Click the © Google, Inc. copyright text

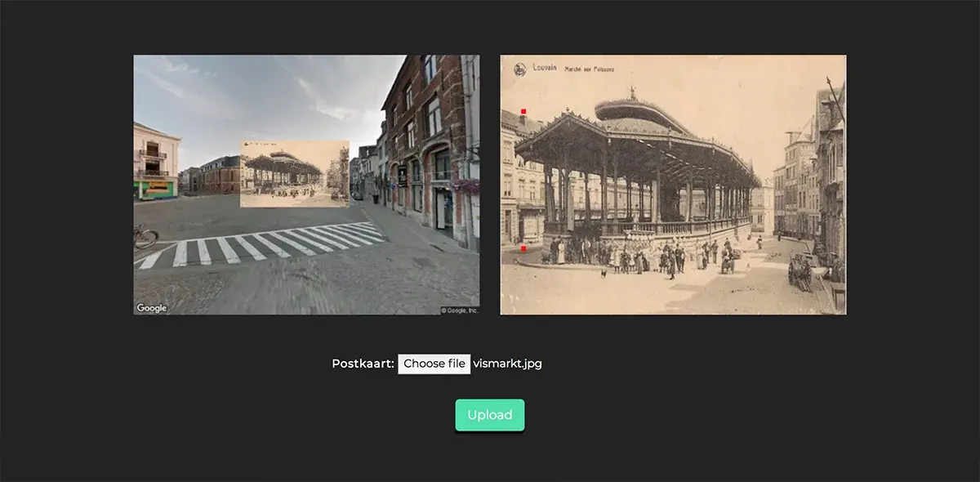(460, 310)
